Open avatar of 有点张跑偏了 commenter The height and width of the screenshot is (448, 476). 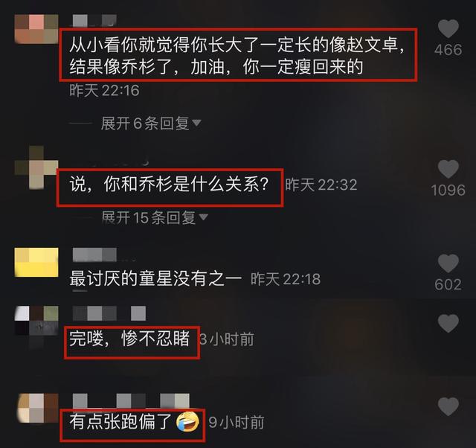tap(38, 408)
